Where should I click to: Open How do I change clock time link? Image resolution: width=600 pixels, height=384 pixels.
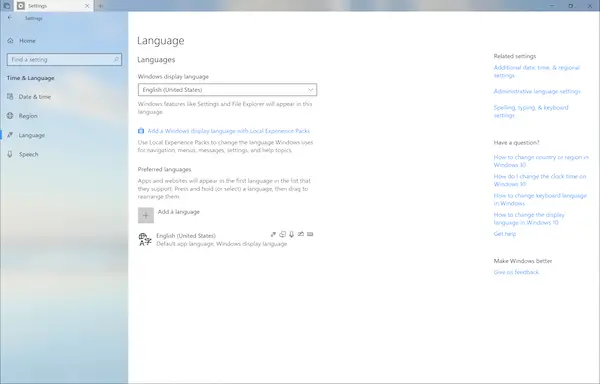point(540,180)
